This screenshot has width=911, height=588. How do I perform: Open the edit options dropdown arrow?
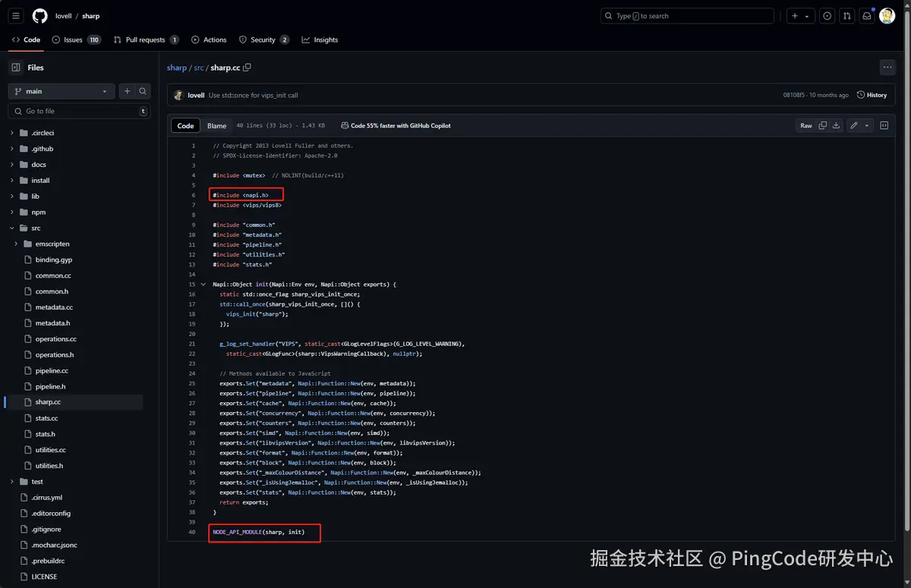coord(867,126)
